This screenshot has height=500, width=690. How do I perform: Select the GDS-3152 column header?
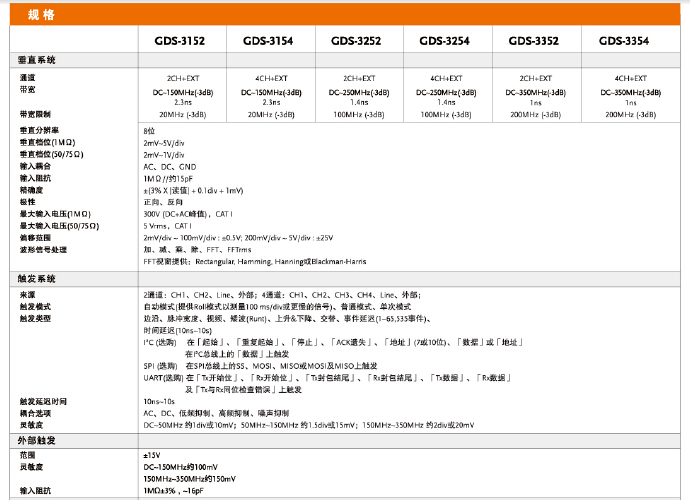(178, 41)
